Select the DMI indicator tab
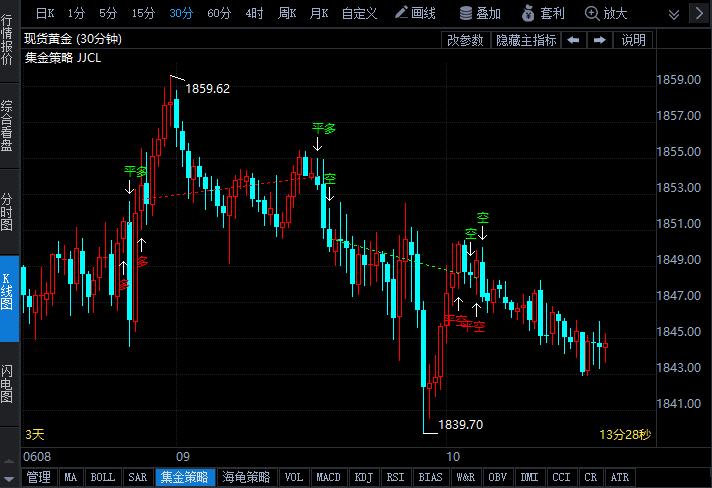The width and height of the screenshot is (712, 488). [x=529, y=478]
